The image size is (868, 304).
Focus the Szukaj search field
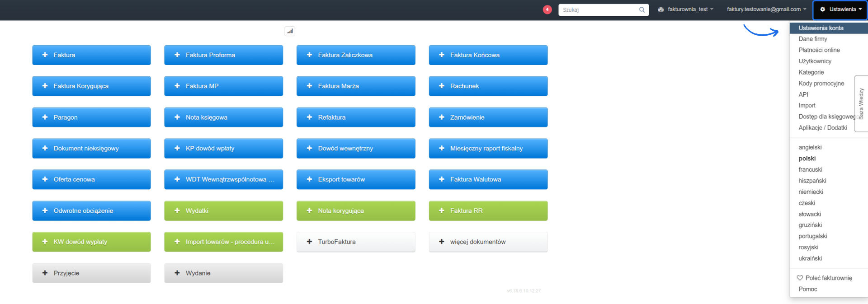tap(604, 9)
